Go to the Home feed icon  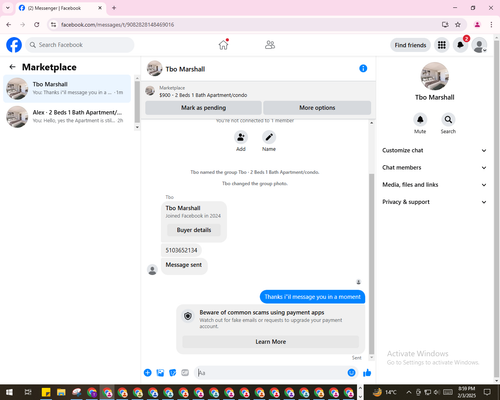(x=223, y=45)
